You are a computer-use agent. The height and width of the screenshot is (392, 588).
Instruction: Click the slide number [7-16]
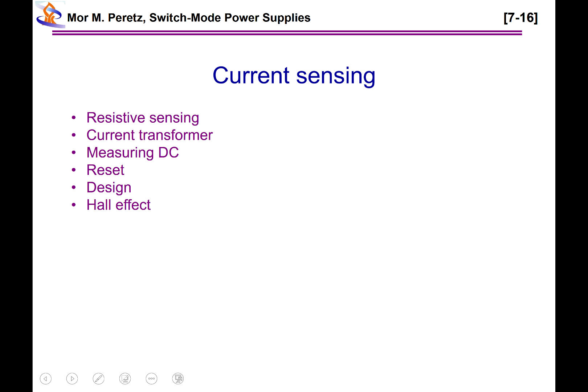coord(520,18)
